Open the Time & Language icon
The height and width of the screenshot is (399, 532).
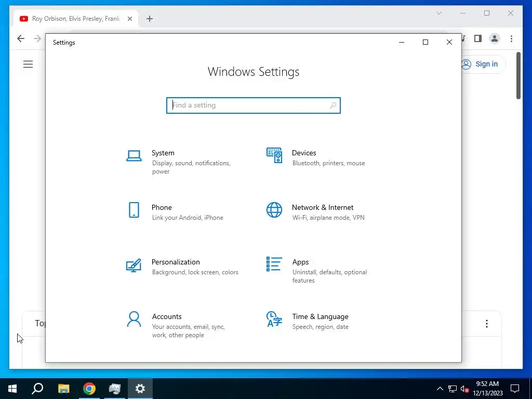coord(274,320)
